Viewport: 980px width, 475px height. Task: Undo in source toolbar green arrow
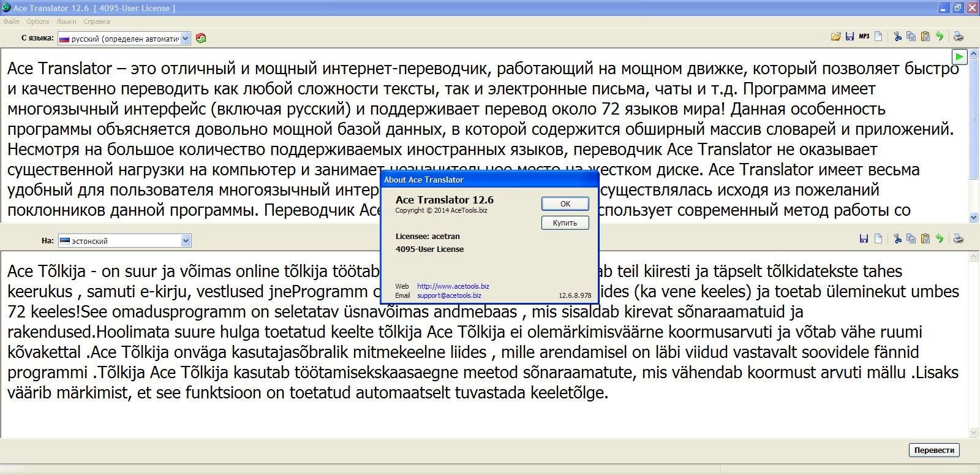pos(939,37)
